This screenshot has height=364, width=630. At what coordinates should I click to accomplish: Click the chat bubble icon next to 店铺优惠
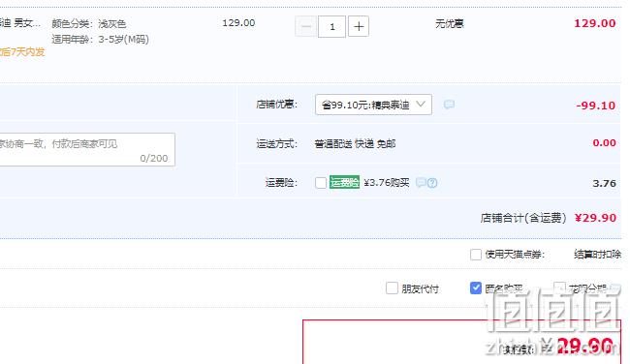(x=449, y=105)
